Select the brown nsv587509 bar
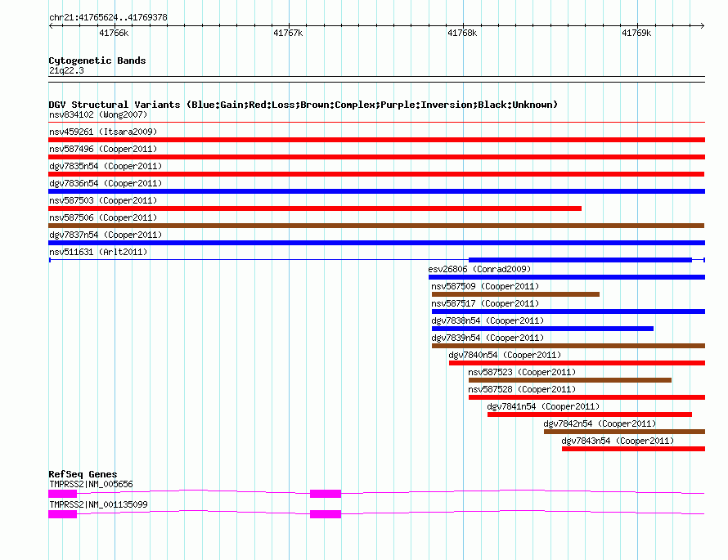The width and height of the screenshot is (728, 560). 515,294
